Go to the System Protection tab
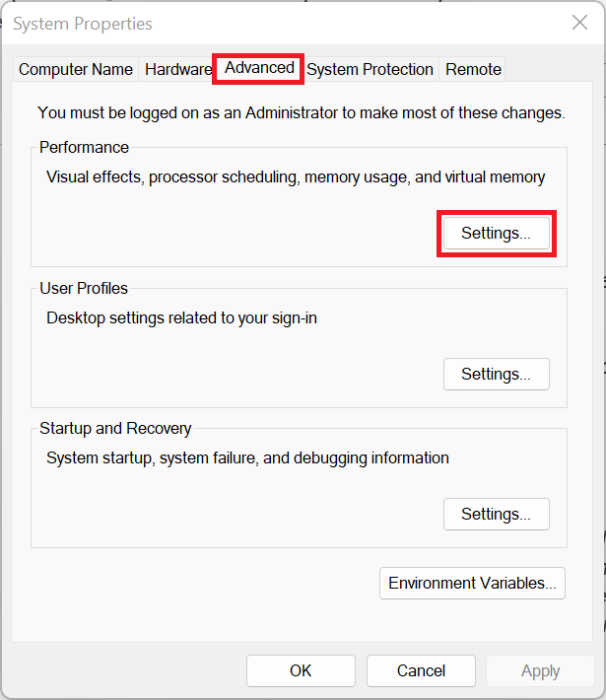 point(370,69)
